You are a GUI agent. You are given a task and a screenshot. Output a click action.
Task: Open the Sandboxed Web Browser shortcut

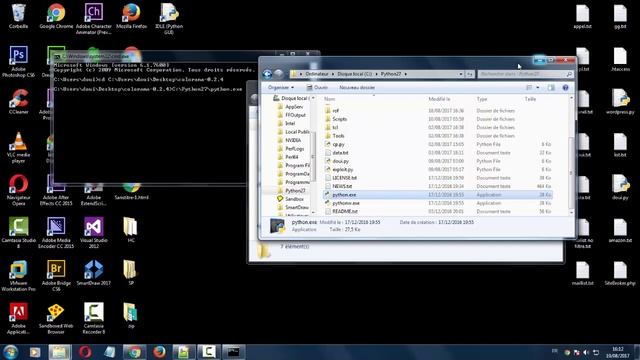56,319
